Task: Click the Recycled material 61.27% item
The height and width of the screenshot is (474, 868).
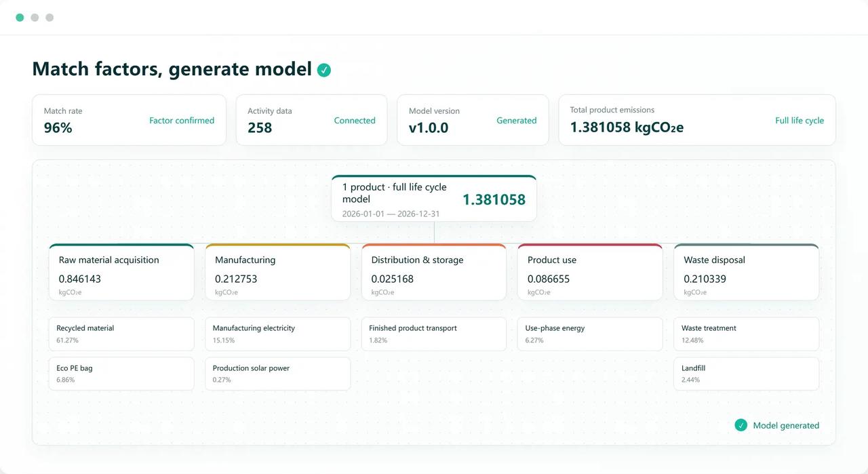Action: point(121,334)
